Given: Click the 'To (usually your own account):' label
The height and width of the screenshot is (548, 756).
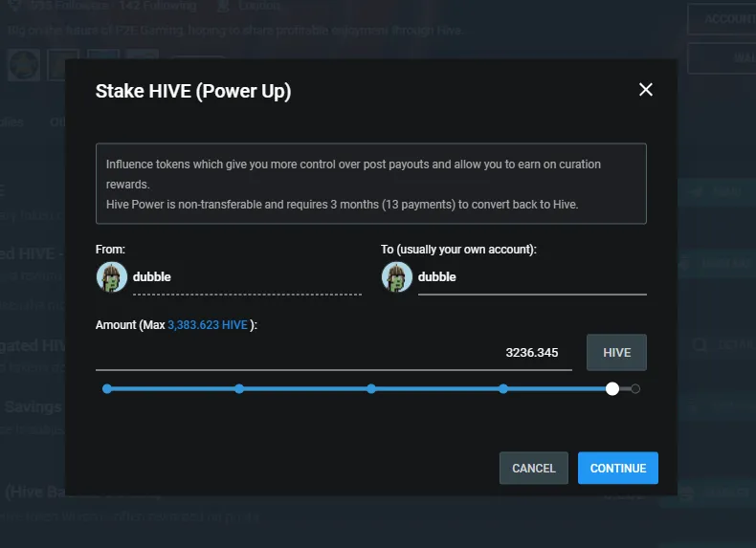Looking at the screenshot, I should [458, 250].
